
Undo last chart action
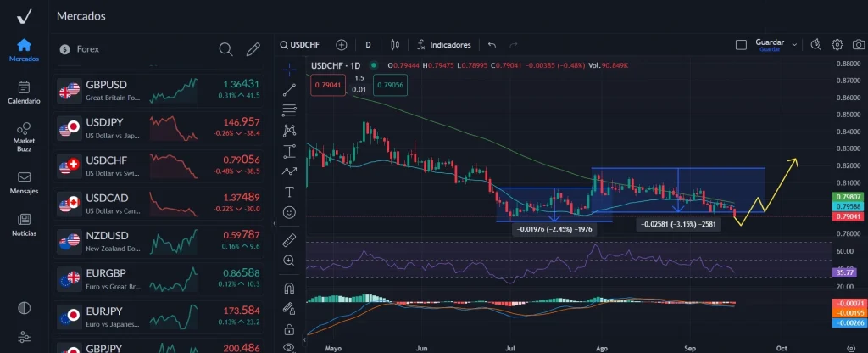(x=492, y=45)
